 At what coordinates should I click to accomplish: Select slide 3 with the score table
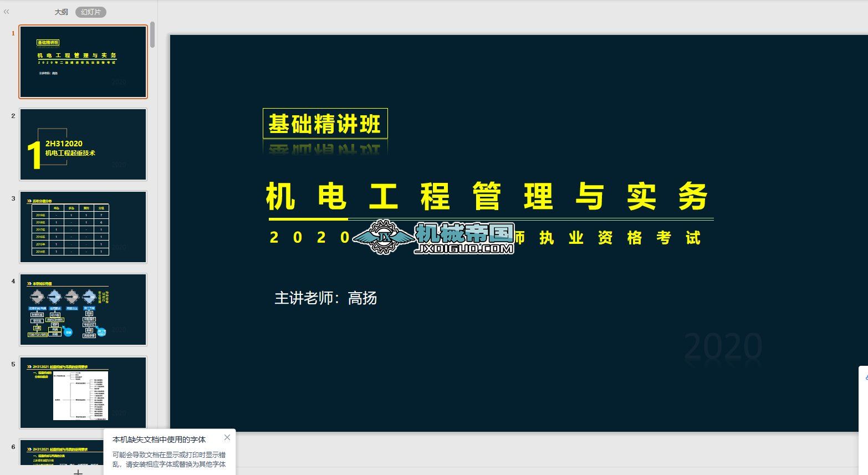point(83,227)
